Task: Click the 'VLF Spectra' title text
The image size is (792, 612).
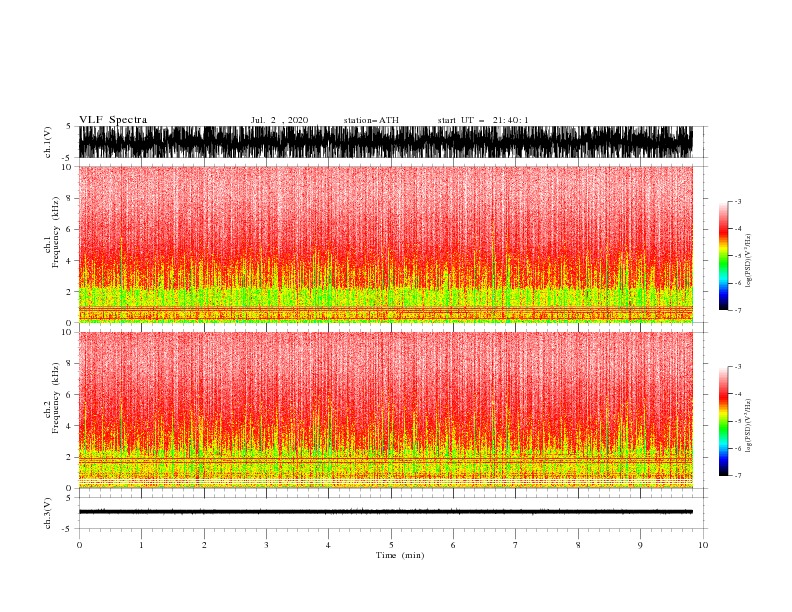Action: point(113,120)
